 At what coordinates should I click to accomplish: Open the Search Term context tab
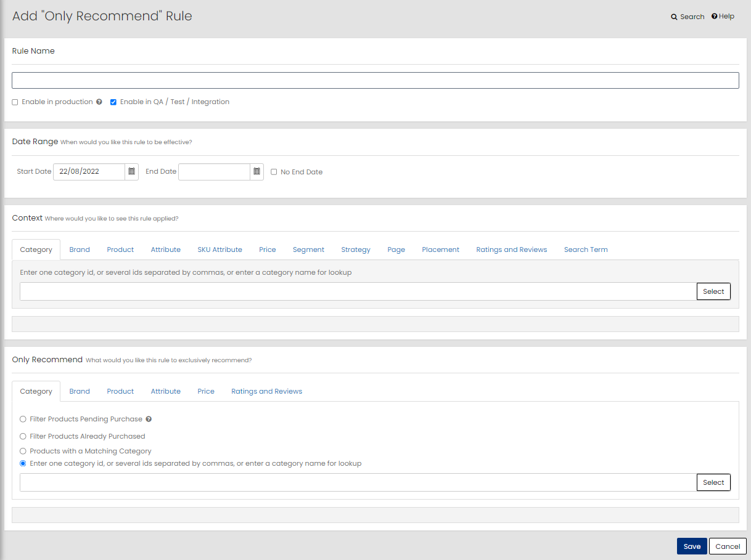click(x=586, y=250)
